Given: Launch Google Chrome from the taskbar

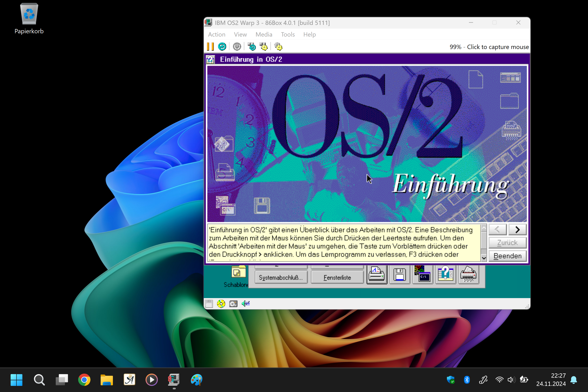Looking at the screenshot, I should click(84, 380).
